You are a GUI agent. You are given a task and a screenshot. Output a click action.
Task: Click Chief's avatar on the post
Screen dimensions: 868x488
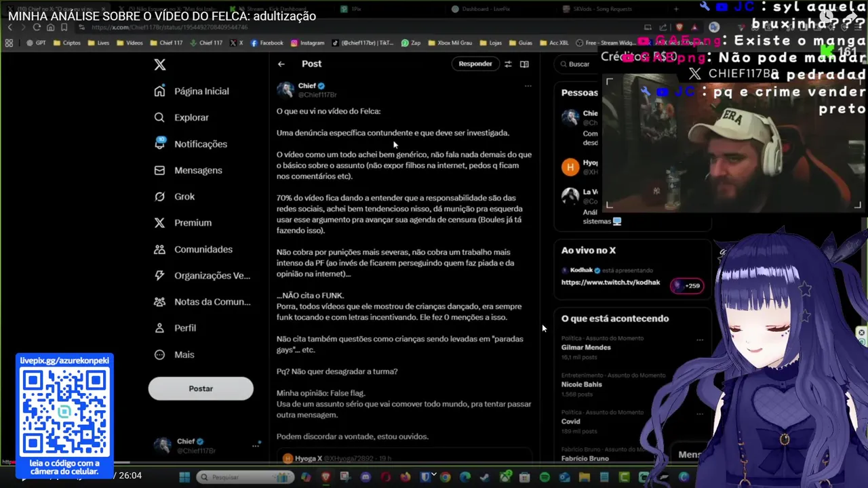point(285,89)
